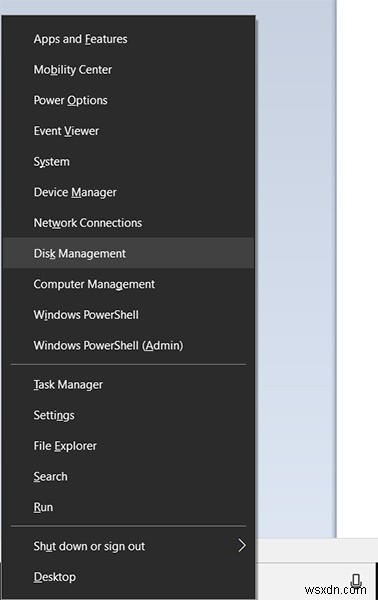The width and height of the screenshot is (378, 600).
Task: Open the Run dialog entry
Action: click(x=128, y=507)
